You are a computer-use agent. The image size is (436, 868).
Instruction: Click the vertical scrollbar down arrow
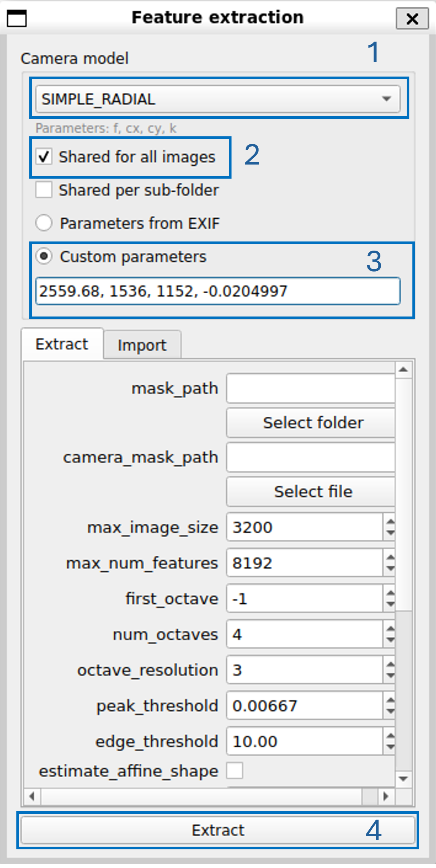[x=403, y=779]
